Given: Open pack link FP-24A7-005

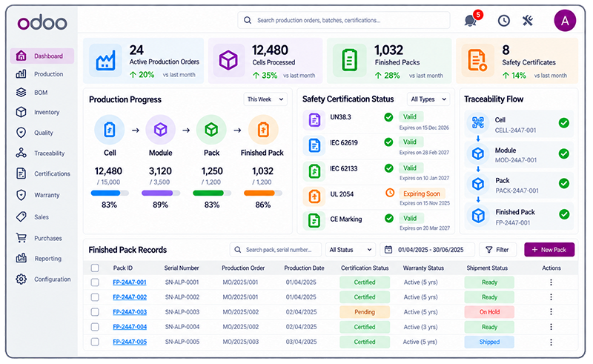Looking at the screenshot, I should click(130, 342).
